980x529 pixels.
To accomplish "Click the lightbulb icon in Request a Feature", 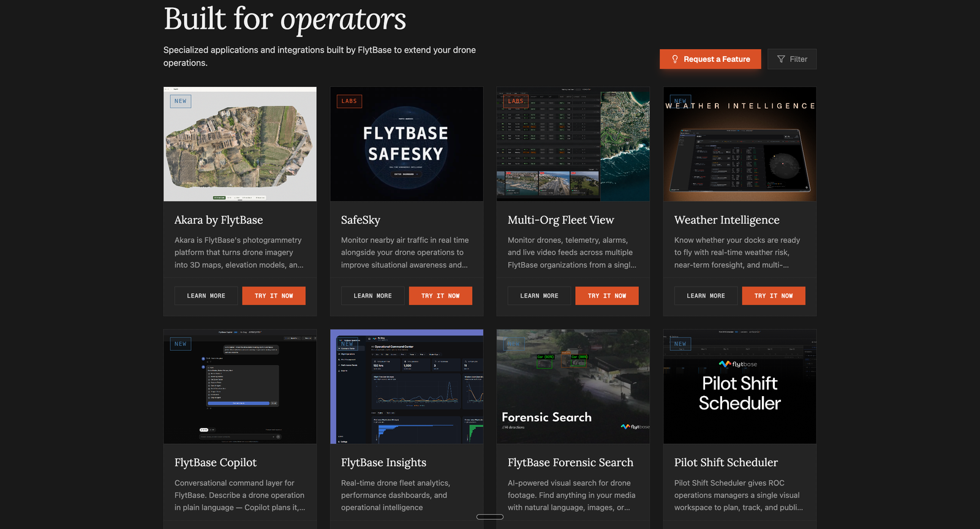I will click(675, 59).
